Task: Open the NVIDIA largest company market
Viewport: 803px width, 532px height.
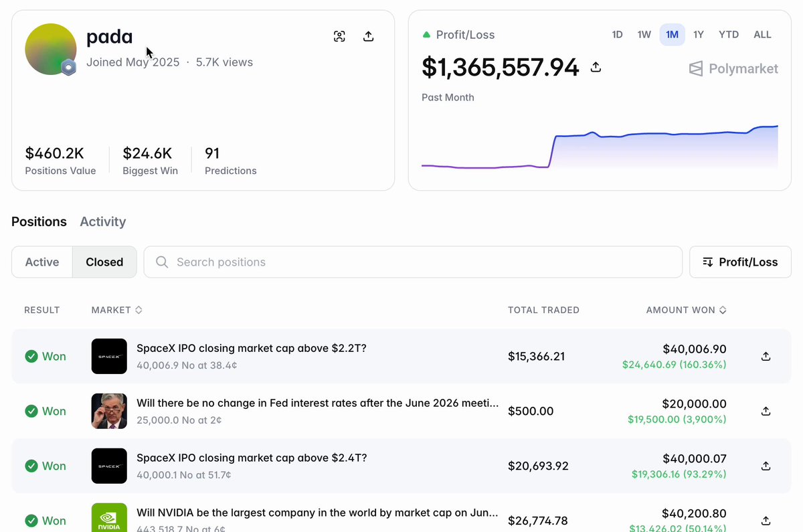Action: click(x=317, y=513)
